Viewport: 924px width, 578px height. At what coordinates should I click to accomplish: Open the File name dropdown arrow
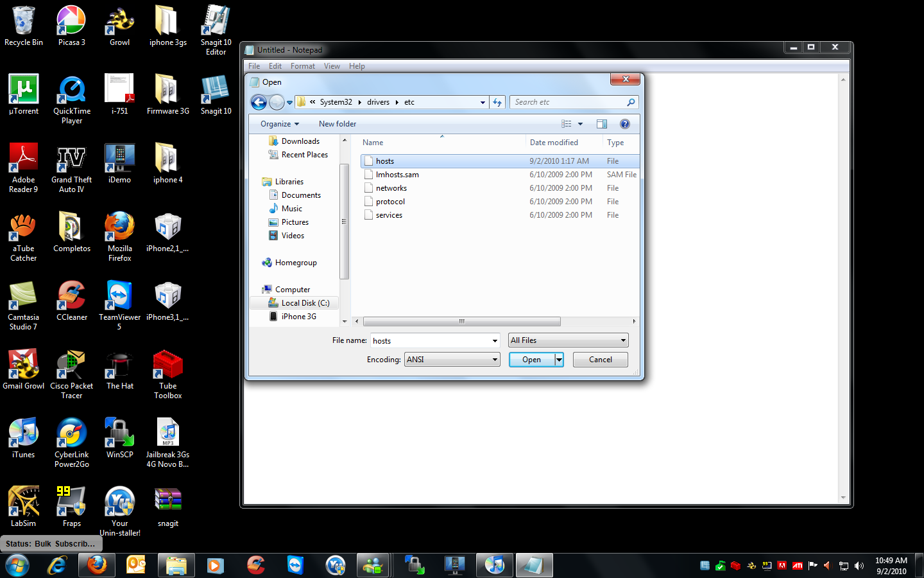coord(495,341)
